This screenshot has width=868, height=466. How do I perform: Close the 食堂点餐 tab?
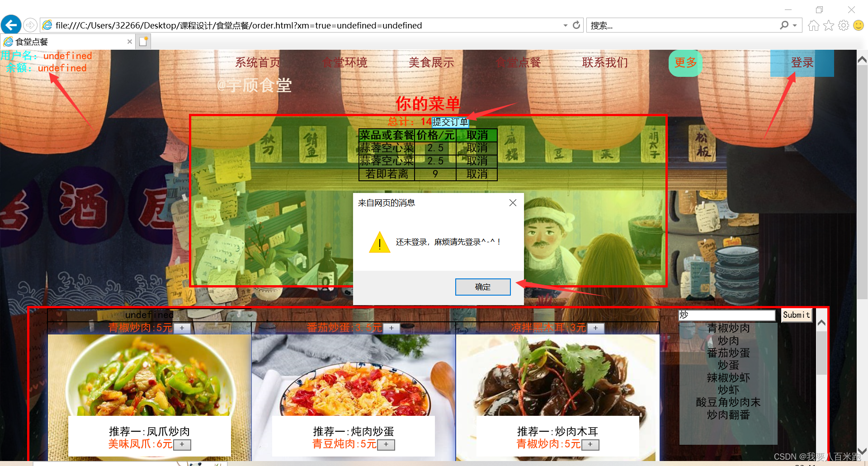[130, 42]
